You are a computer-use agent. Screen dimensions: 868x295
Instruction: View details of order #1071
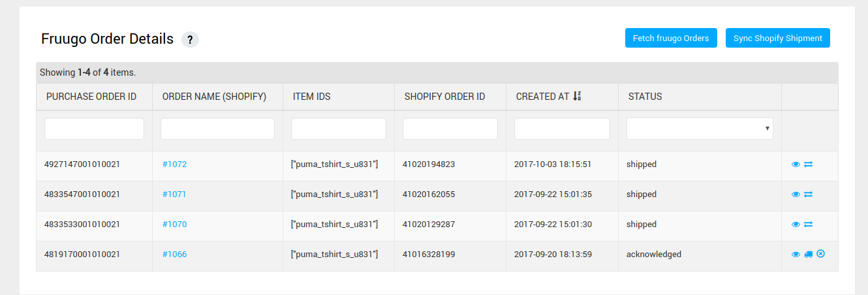pyautogui.click(x=796, y=194)
